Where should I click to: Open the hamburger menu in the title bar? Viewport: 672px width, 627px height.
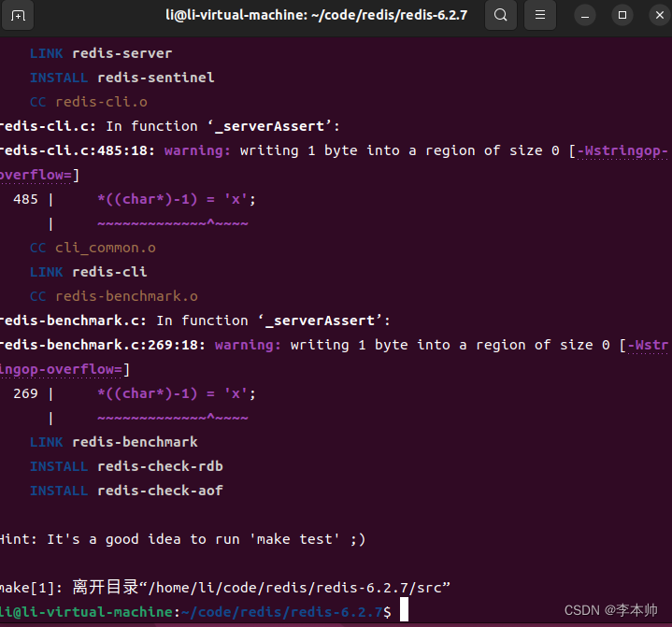[540, 15]
